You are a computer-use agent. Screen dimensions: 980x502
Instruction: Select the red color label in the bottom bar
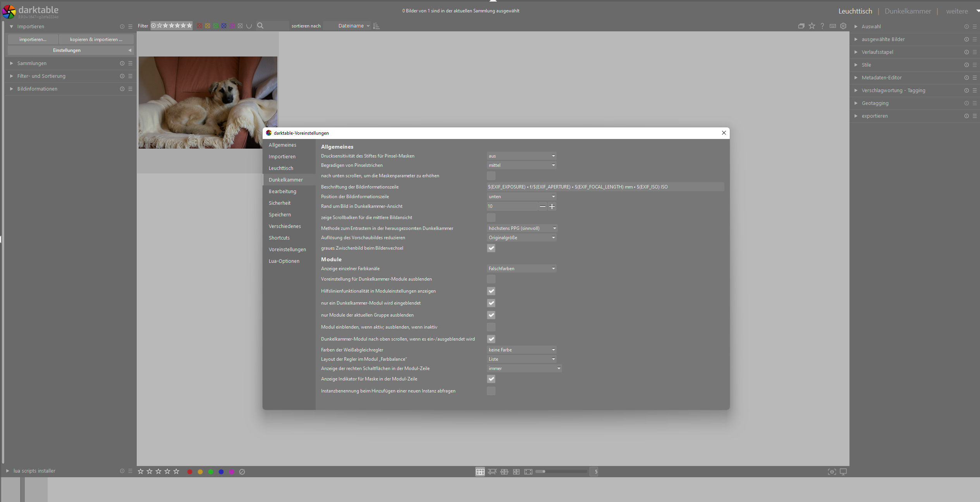point(189,472)
